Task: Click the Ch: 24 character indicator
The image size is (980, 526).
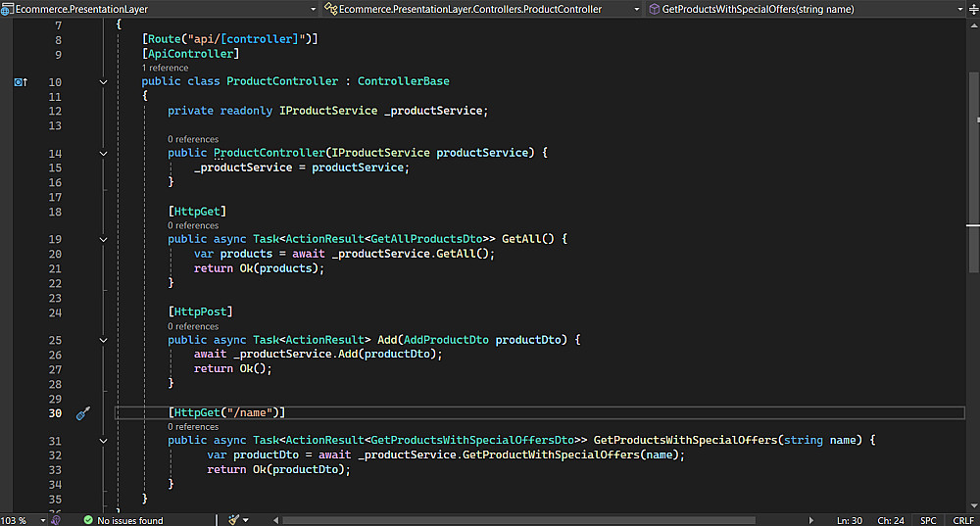Action: (x=891, y=520)
